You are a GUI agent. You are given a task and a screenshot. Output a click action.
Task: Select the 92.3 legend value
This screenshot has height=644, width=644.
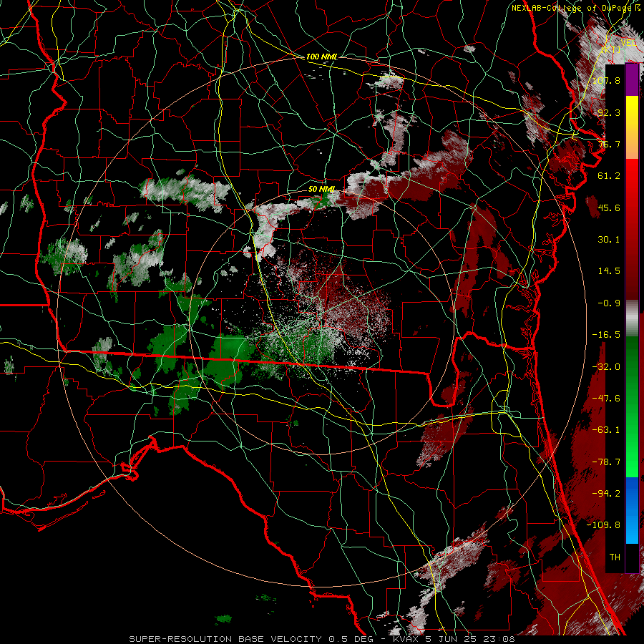[x=609, y=112]
